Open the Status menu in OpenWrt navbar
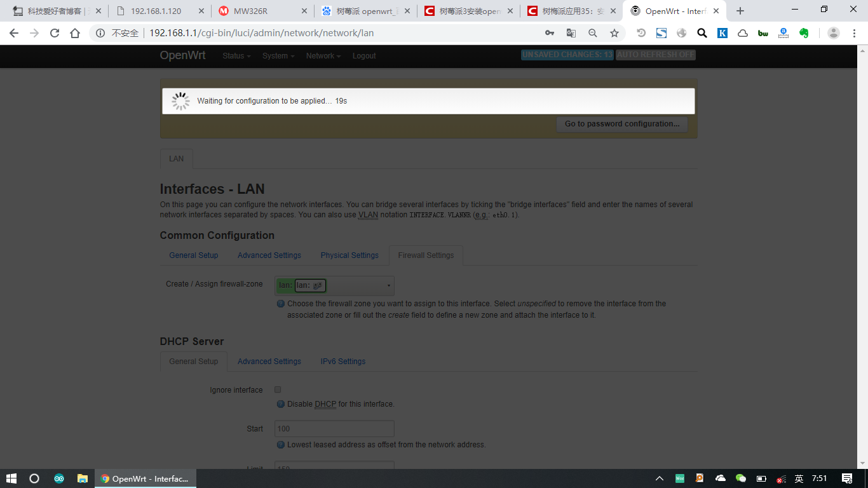Screen dimensions: 868x488 [x=236, y=56]
